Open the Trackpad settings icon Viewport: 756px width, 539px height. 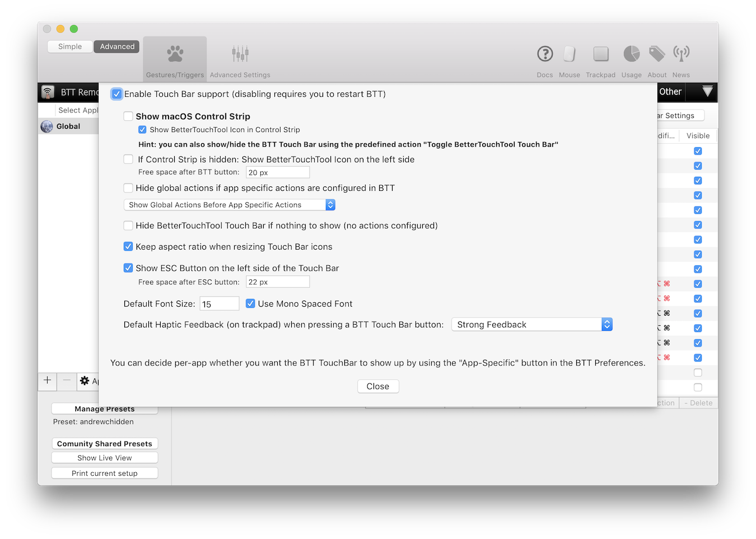pyautogui.click(x=601, y=54)
